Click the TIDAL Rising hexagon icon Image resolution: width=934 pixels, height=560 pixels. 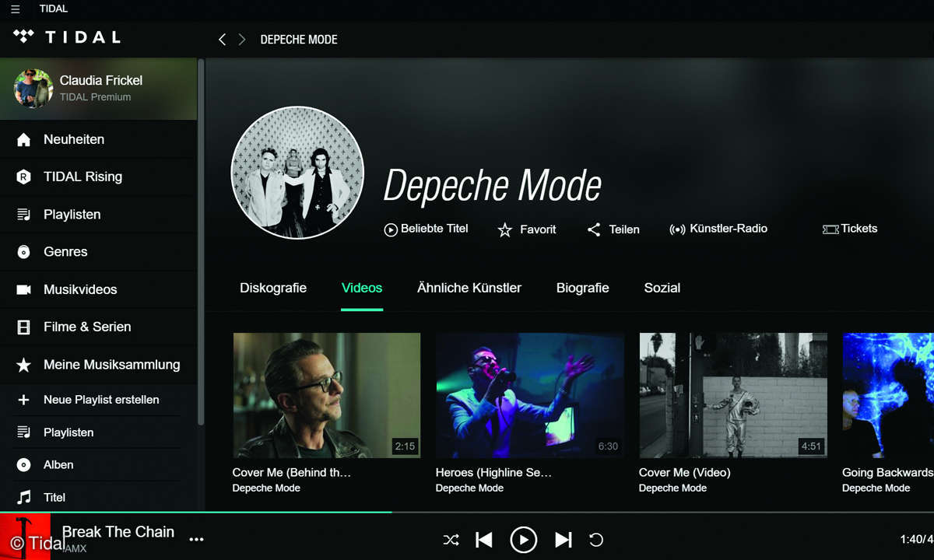[24, 177]
